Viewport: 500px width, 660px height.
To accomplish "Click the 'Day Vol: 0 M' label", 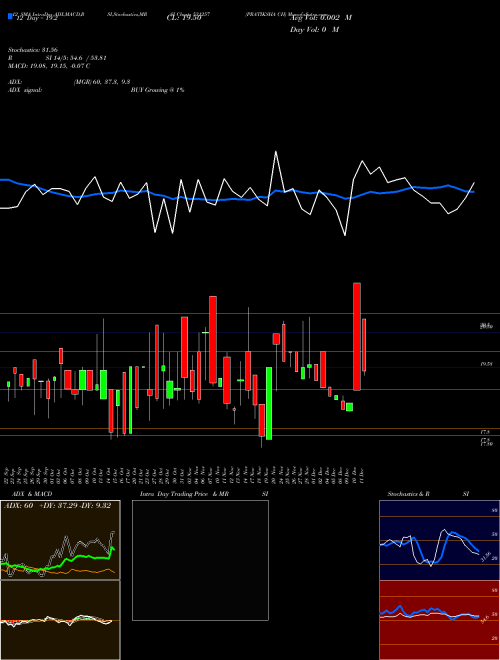I will coord(314,29).
